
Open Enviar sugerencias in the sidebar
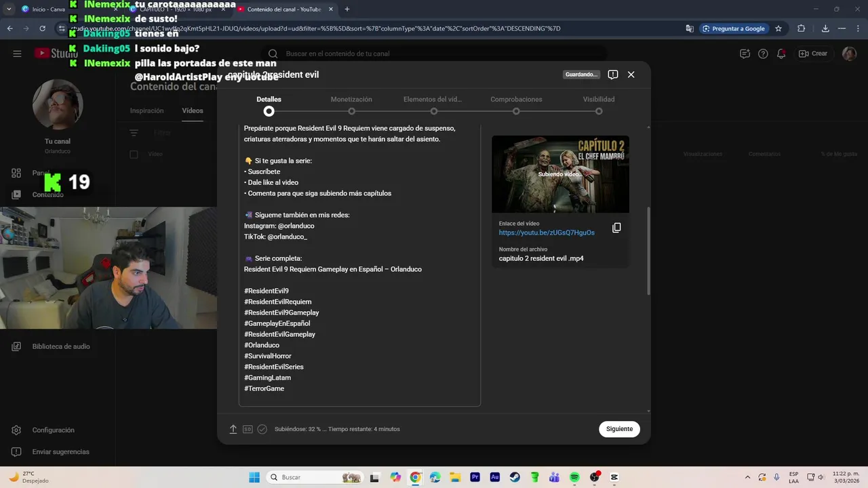pos(60,452)
